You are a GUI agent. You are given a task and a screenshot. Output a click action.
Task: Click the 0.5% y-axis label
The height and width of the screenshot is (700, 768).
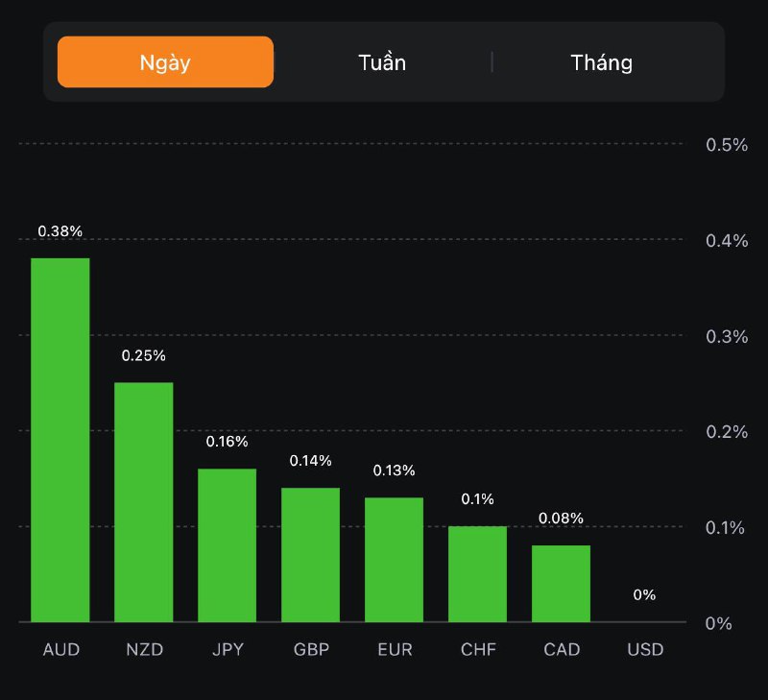click(727, 144)
